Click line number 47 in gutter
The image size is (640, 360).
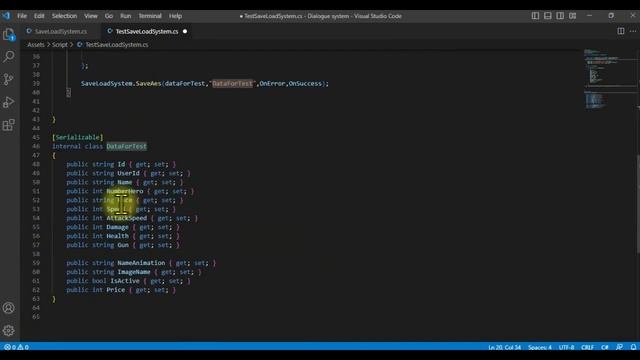(x=36, y=155)
